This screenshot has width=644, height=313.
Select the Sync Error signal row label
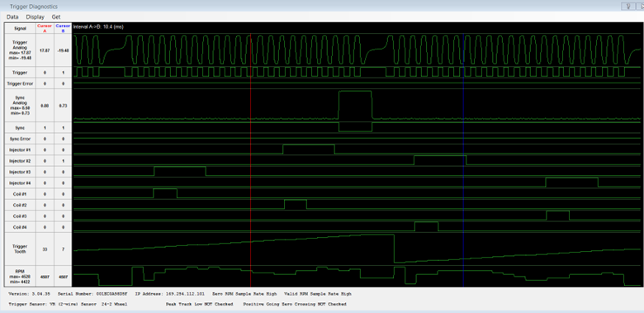[x=20, y=139]
